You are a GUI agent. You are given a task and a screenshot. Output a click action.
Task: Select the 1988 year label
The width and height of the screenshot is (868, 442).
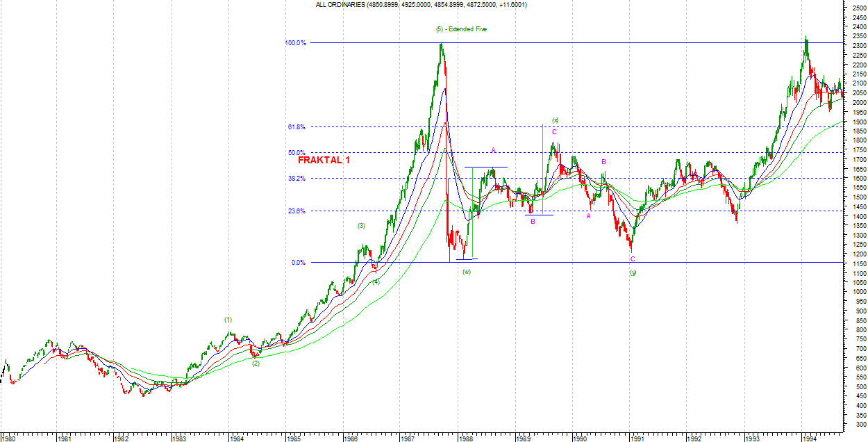coord(466,439)
